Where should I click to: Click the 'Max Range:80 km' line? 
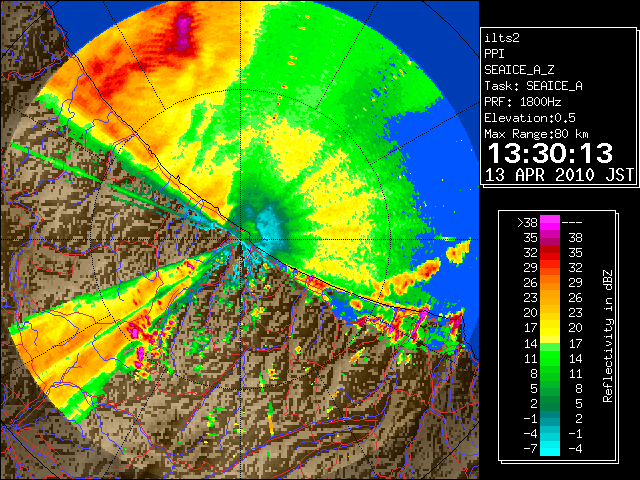(x=537, y=134)
